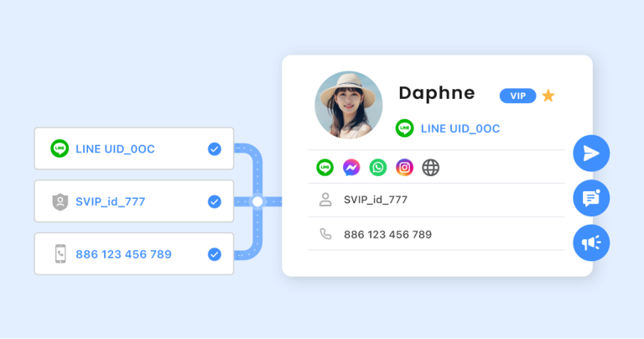Click the person icon beside SVIP_id_777 in card
644x339 pixels.
coord(325,200)
